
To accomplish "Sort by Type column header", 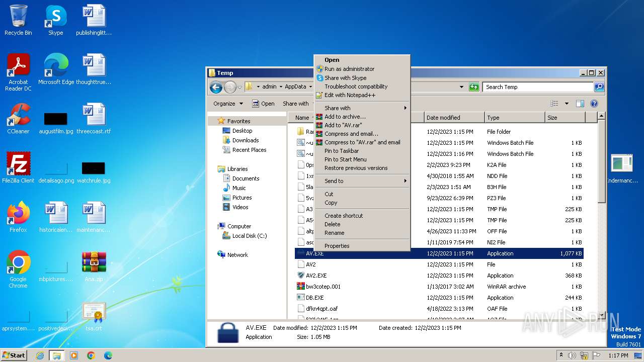I will pos(515,118).
